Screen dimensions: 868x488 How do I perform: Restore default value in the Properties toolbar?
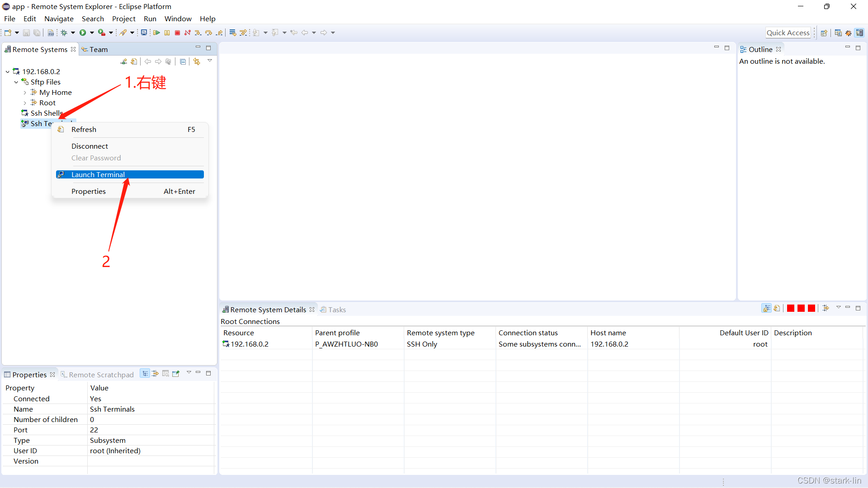pos(165,373)
